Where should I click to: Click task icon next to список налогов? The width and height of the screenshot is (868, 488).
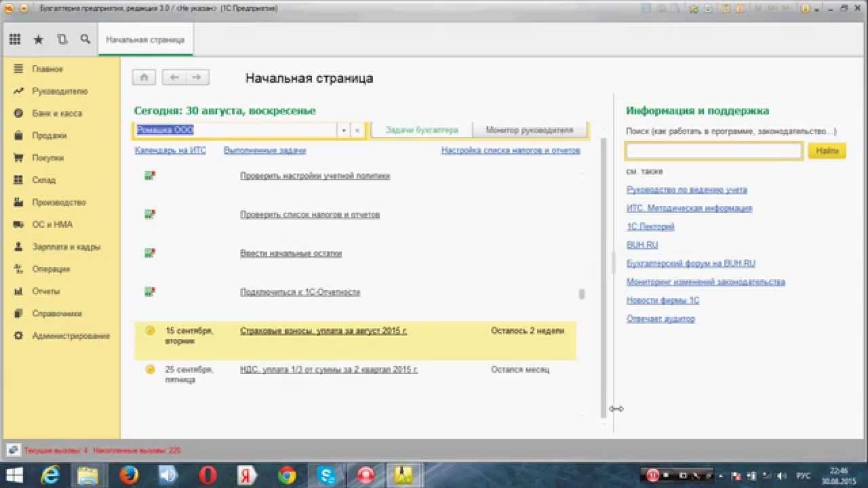pyautogui.click(x=149, y=214)
